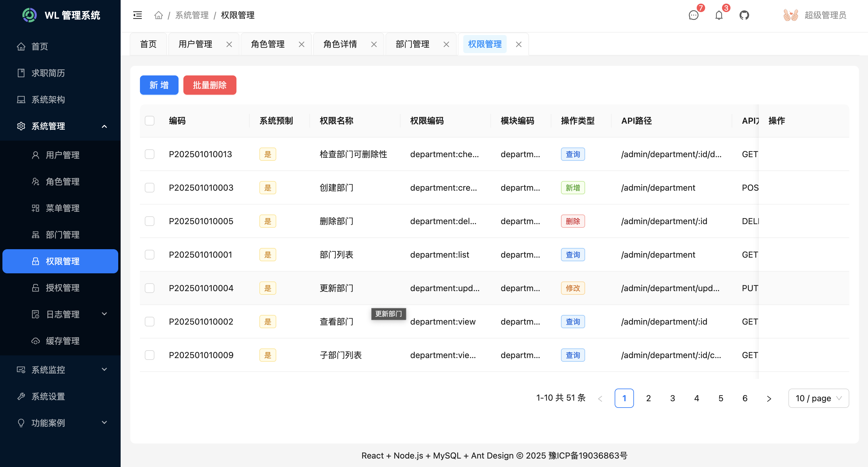Open the messages icon with badge 7

click(x=693, y=16)
